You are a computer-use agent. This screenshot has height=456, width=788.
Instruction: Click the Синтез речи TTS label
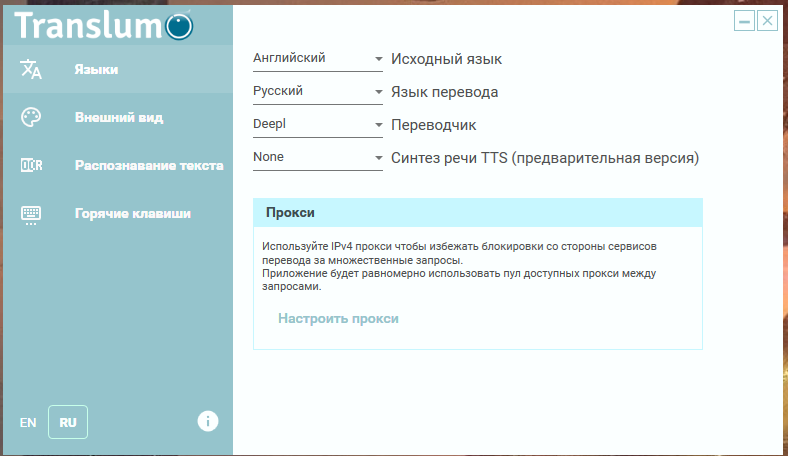545,158
